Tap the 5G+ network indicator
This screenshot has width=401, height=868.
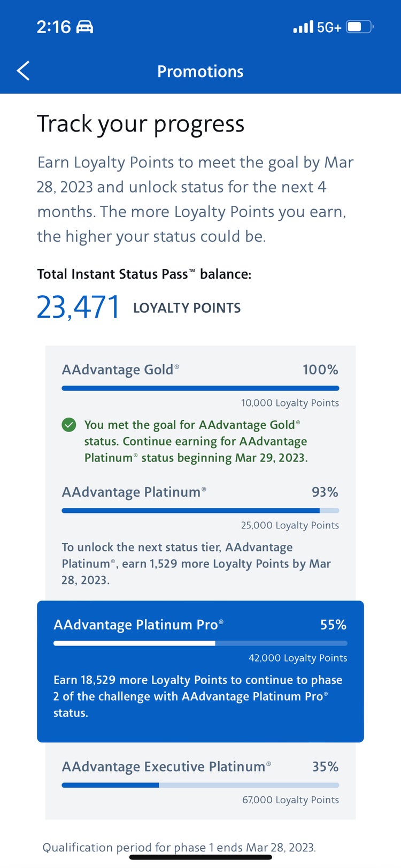point(329,26)
